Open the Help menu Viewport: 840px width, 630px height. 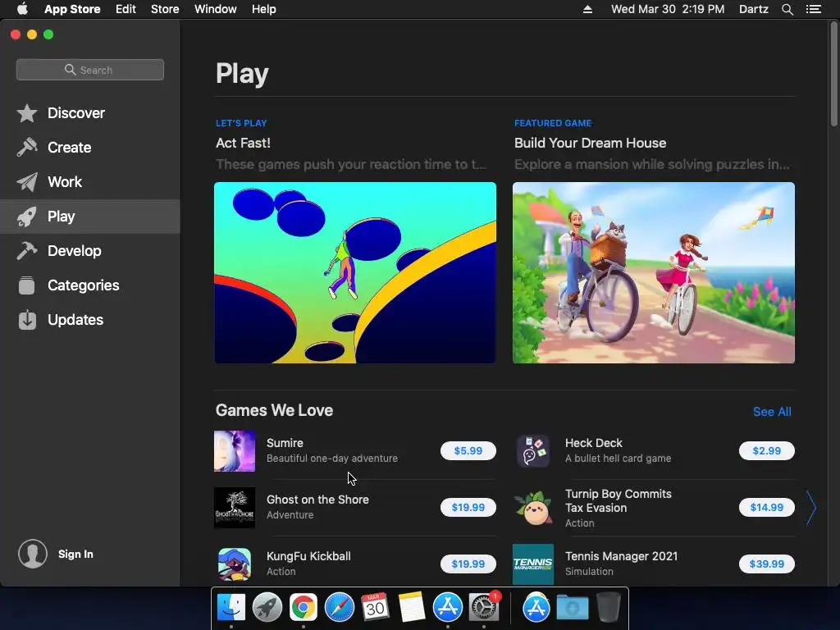[x=264, y=9]
